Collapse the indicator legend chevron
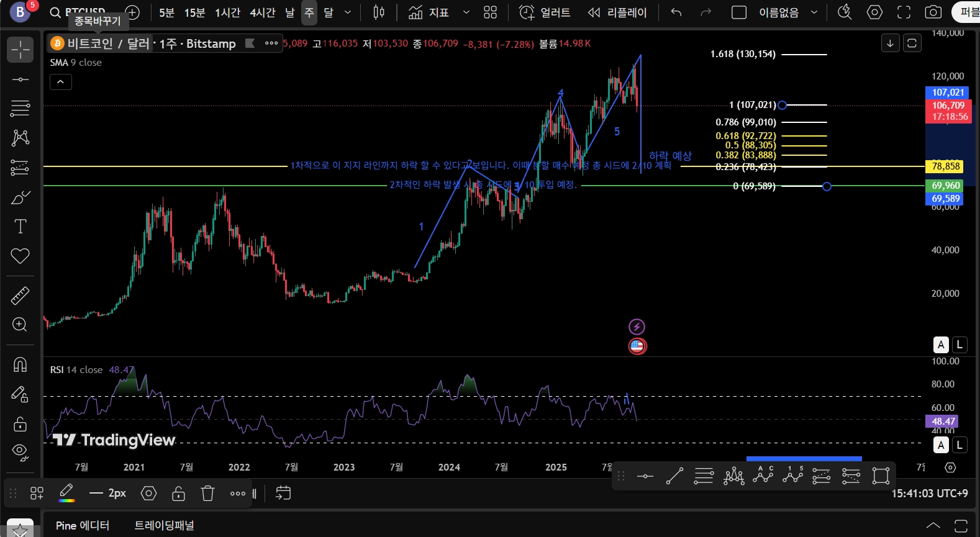980x537 pixels. coord(61,82)
